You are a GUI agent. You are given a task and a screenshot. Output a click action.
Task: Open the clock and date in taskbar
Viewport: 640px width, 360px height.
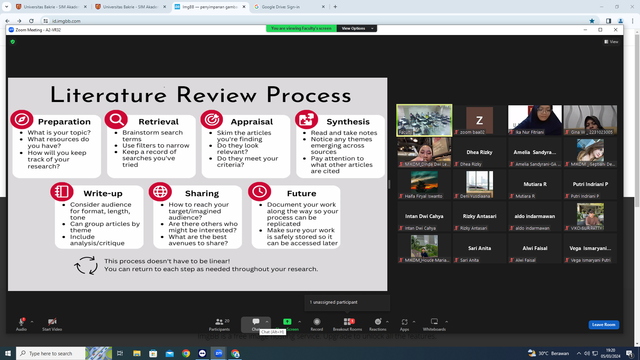pyautogui.click(x=610, y=353)
